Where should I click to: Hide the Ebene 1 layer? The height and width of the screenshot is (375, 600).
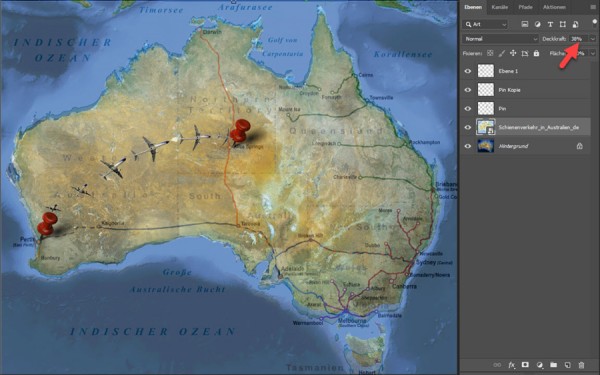468,71
